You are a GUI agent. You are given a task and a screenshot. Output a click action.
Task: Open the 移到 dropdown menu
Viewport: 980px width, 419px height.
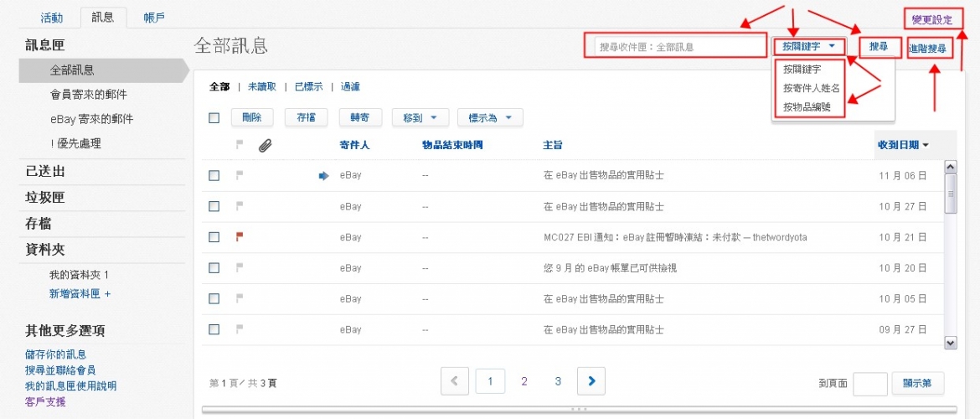(x=420, y=118)
